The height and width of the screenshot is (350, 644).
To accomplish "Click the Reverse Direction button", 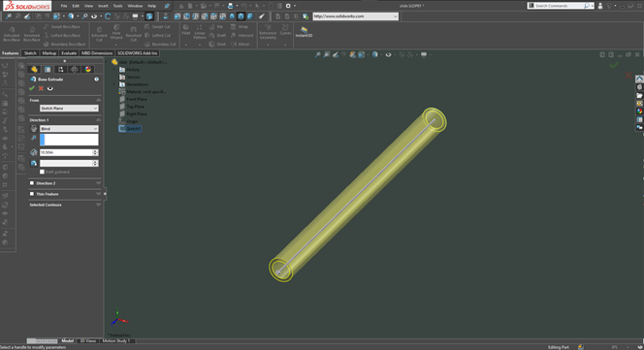I will click(34, 129).
